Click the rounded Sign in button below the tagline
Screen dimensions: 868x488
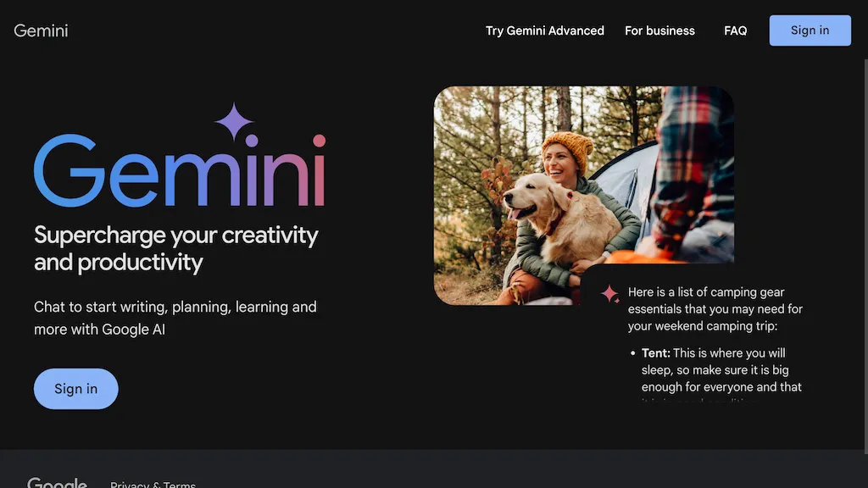point(75,389)
